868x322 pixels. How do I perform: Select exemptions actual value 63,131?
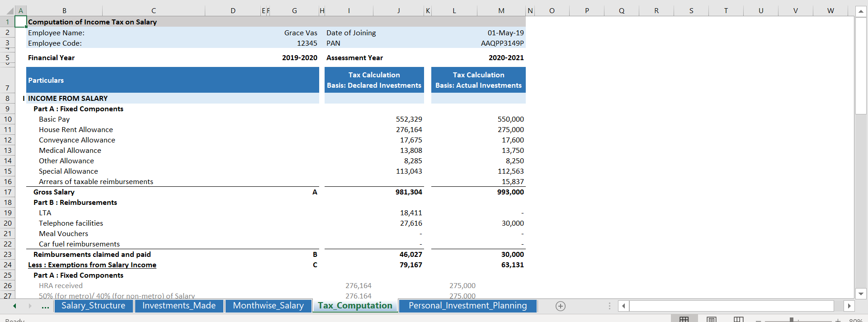click(x=512, y=265)
